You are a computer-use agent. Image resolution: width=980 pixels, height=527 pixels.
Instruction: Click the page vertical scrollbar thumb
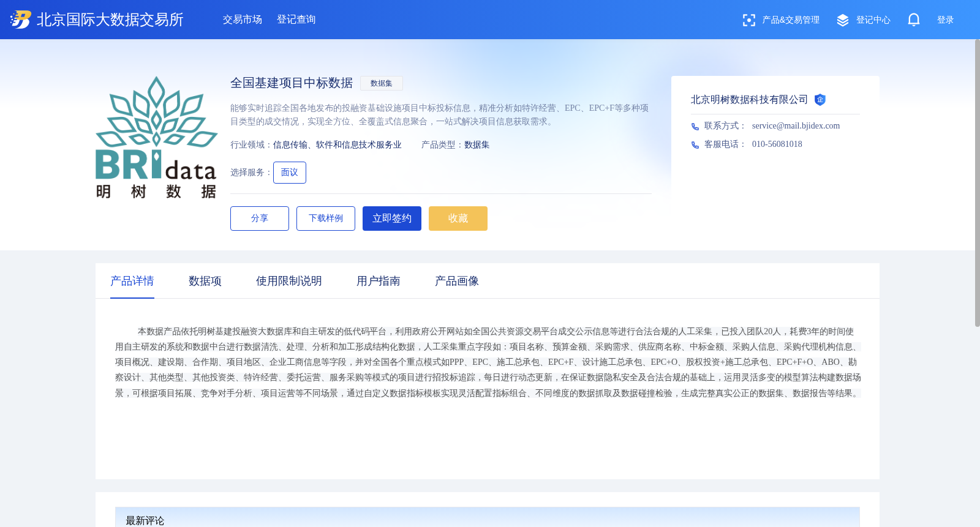pyautogui.click(x=978, y=182)
